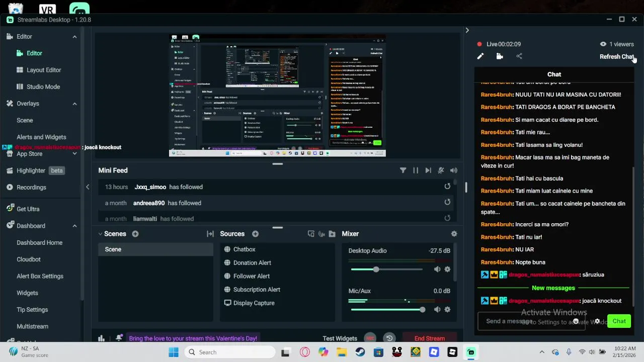Toggle the Mini Feed mute-alerts icon
The height and width of the screenshot is (362, 644).
[441, 170]
